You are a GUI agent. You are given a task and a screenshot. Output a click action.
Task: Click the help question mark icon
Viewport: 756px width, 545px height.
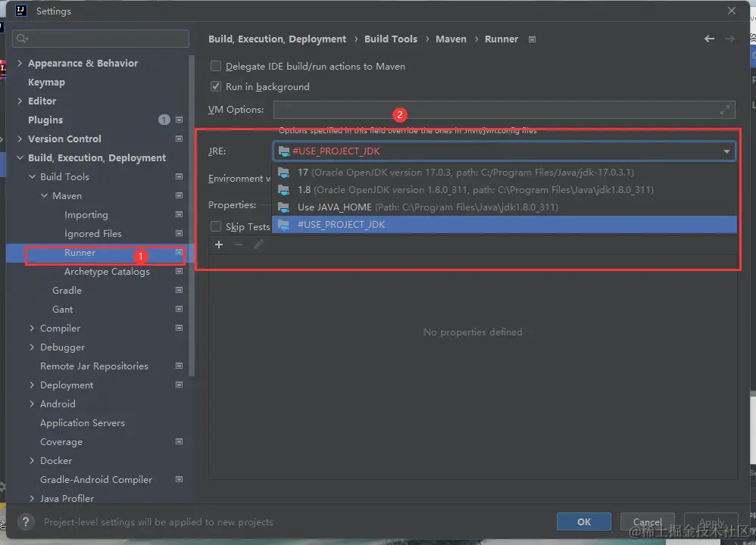tap(26, 522)
